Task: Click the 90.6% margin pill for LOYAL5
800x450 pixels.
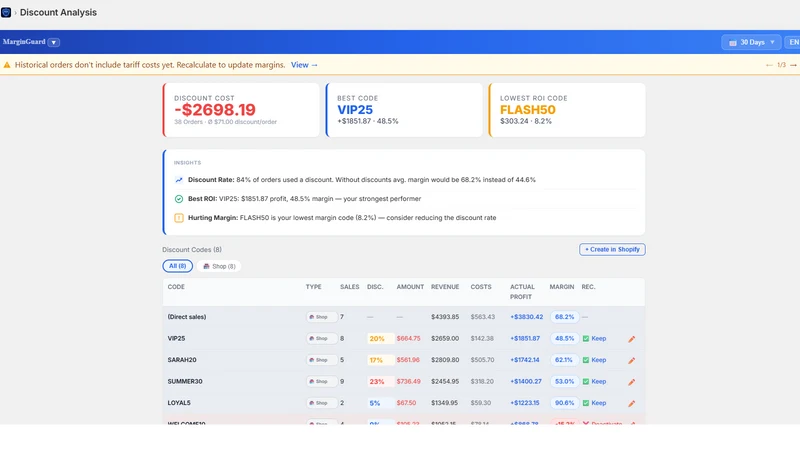Action: [564, 403]
